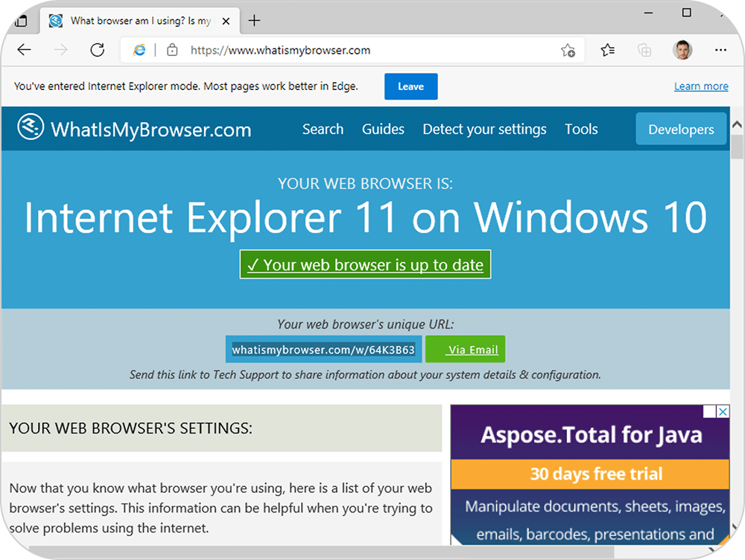
Task: Select the 'What browser am I using?' tab
Action: [141, 21]
